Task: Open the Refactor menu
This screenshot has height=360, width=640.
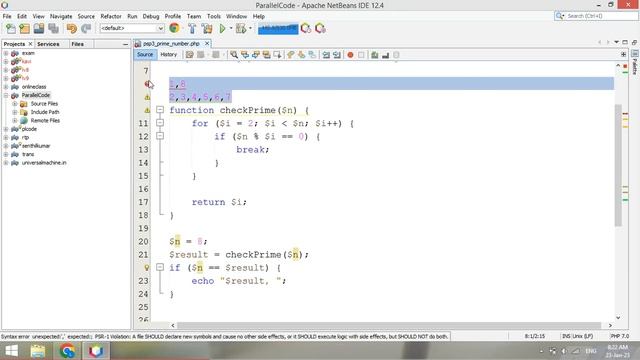Action: 111,16
